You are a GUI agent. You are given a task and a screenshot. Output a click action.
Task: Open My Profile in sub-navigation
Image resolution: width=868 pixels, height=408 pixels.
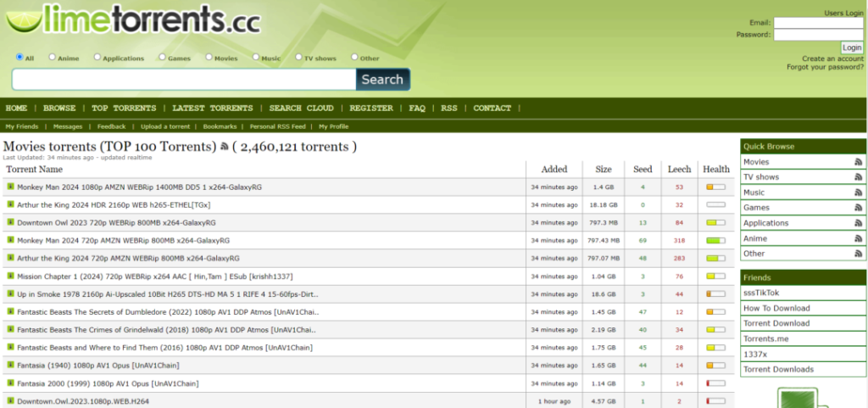pos(333,126)
